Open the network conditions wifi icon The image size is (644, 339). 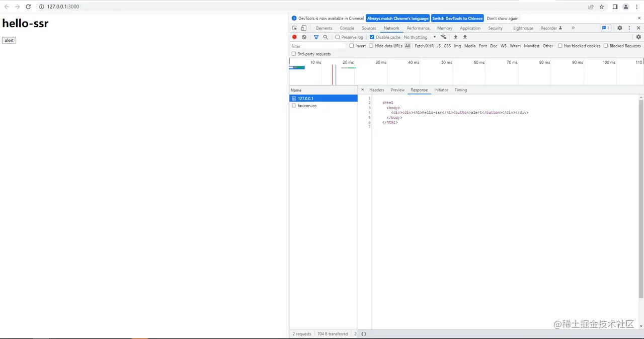pos(443,37)
